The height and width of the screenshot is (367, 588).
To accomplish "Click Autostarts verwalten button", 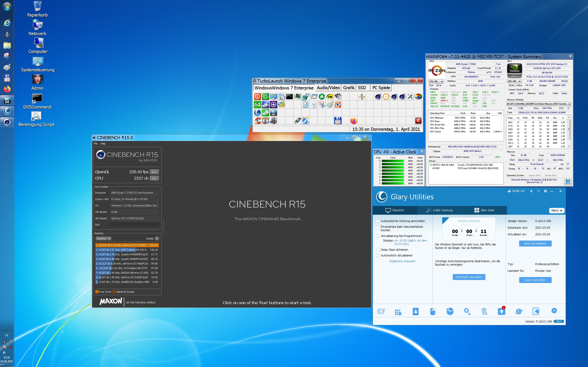I will point(469,277).
